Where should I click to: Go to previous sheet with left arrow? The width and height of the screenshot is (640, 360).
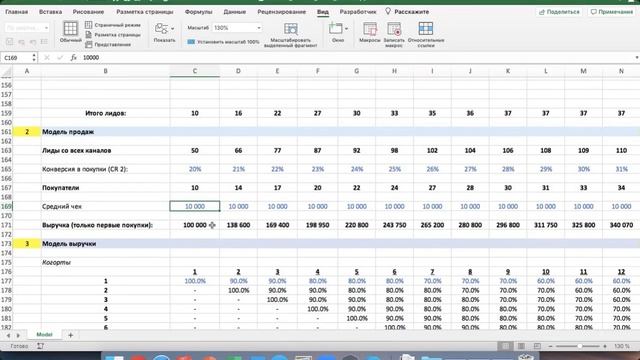point(8,335)
